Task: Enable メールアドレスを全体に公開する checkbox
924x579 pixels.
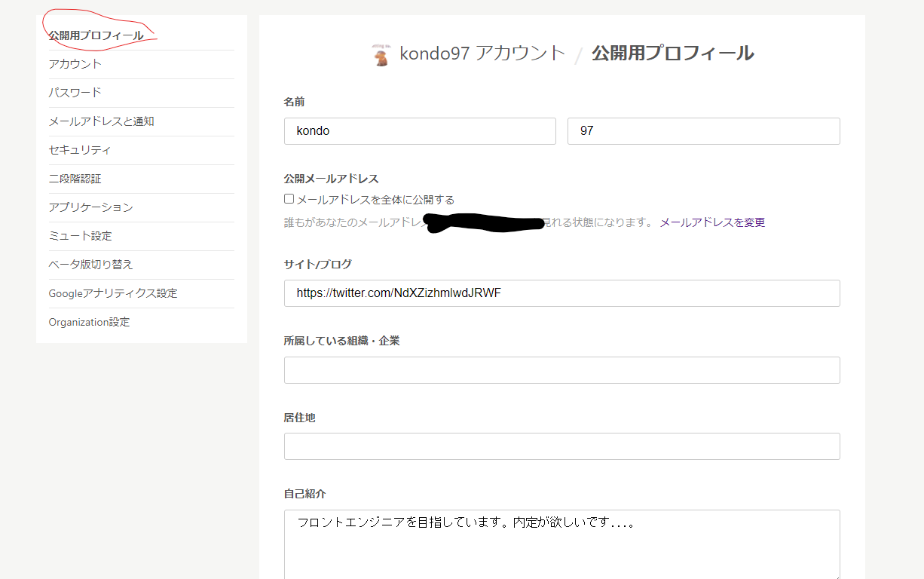Action: [x=288, y=198]
